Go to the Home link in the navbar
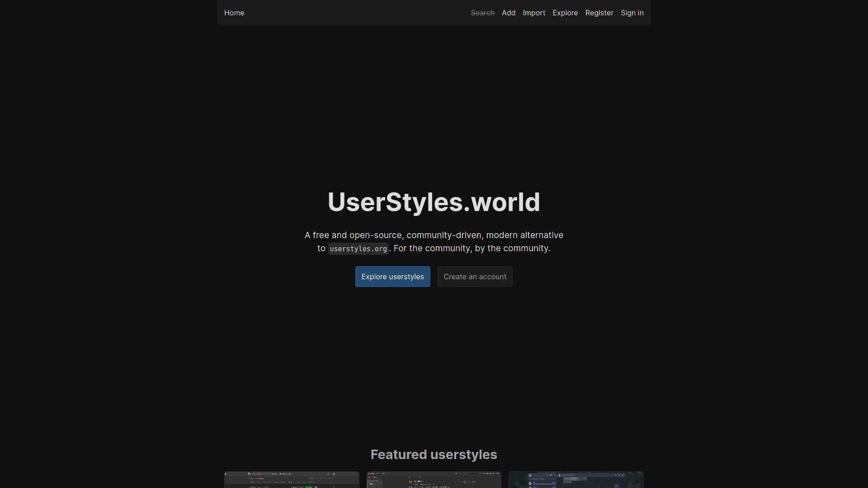This screenshot has width=868, height=488. click(x=234, y=13)
